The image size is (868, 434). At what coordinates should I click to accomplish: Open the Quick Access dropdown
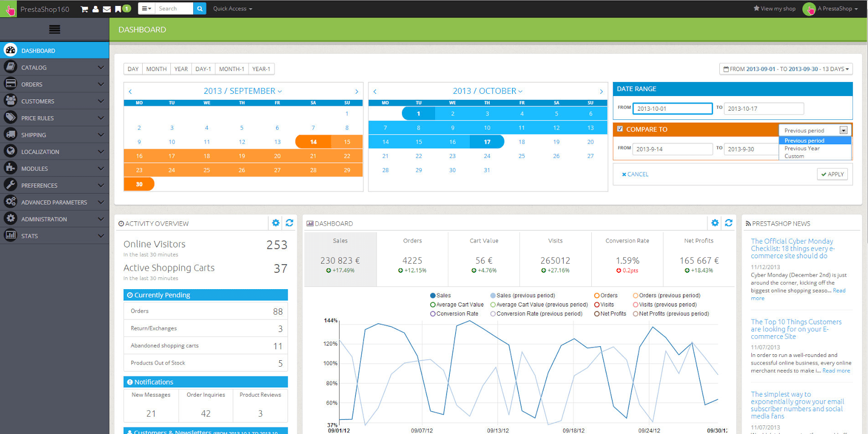coord(232,9)
